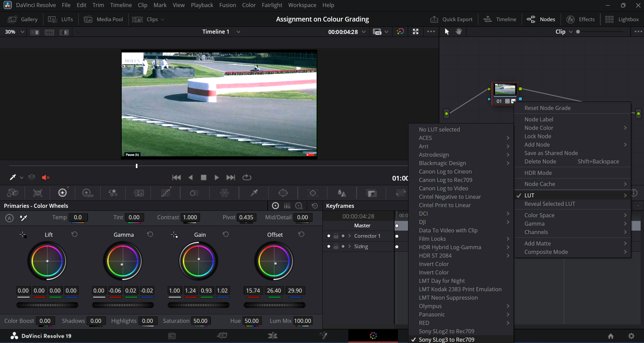Expand the Clips panel dropdown

(163, 20)
